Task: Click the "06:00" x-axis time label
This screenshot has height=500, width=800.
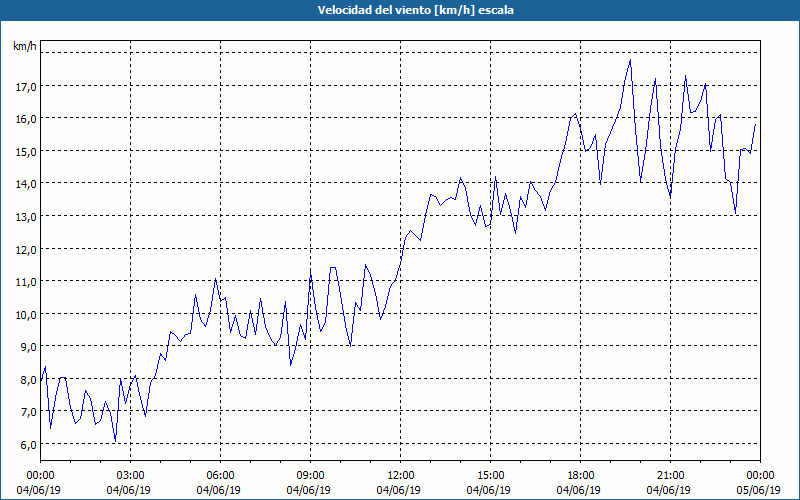Action: [220, 476]
